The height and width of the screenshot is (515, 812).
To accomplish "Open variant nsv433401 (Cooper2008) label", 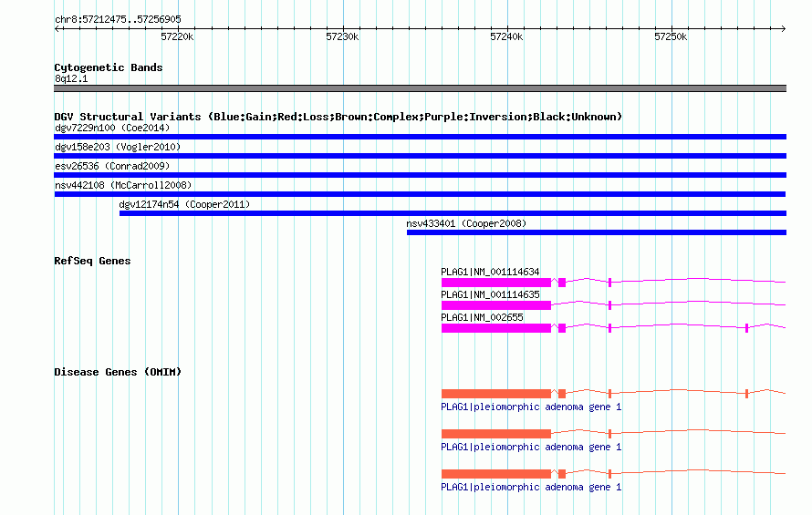I will [466, 223].
